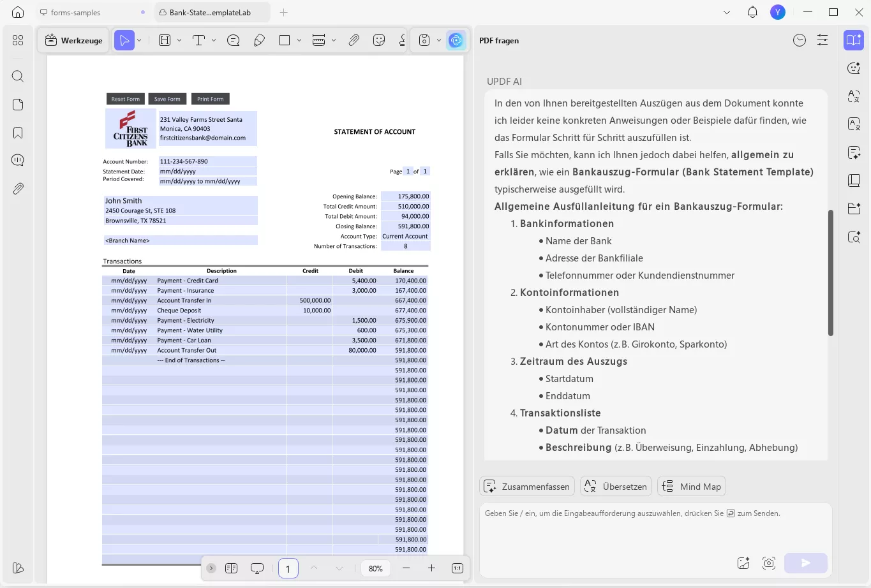Click the attach file paperclip tool

pyautogui.click(x=354, y=40)
